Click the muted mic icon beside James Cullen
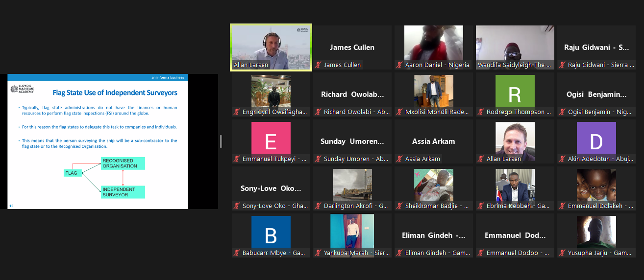This screenshot has height=280, width=644. (319, 65)
